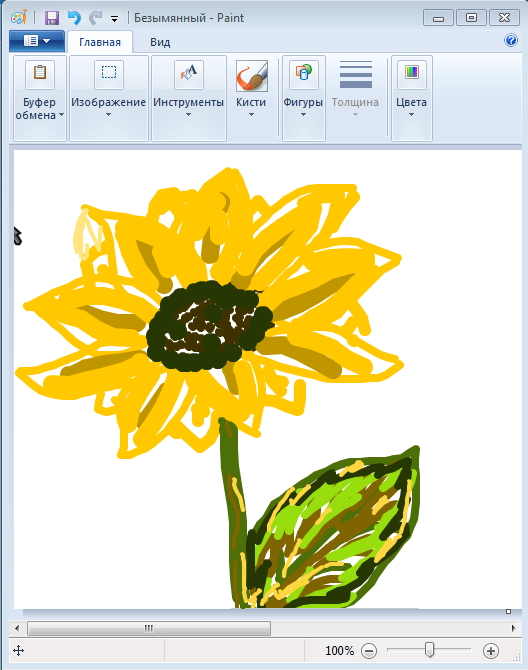528x670 pixels.
Task: Click the Redo arrow icon
Action: tap(95, 18)
